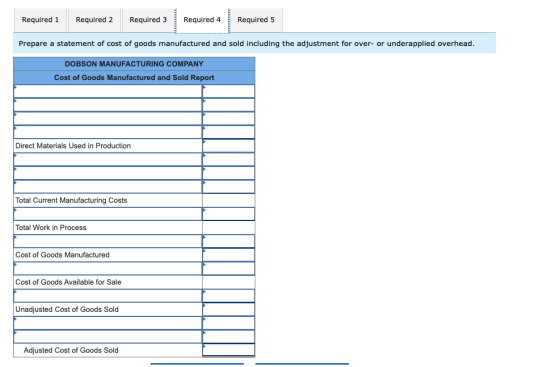
Task: Switch to the Required 2 tab
Action: point(94,20)
